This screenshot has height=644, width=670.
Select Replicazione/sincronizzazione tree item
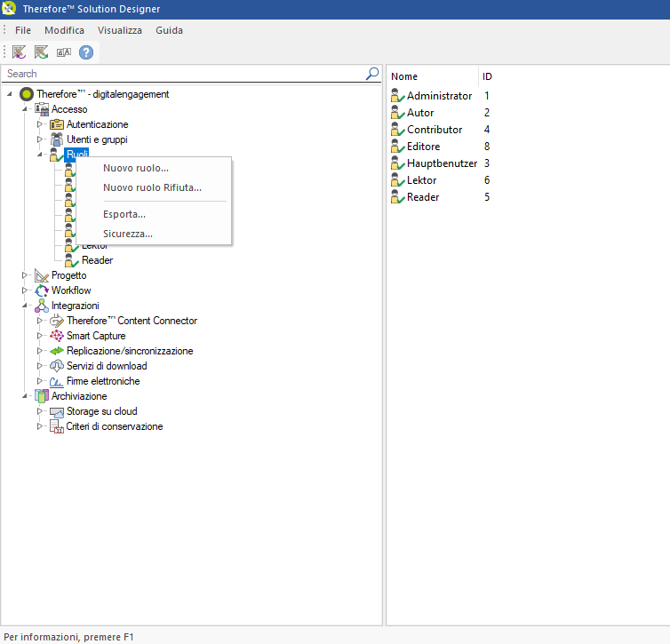[x=130, y=351]
